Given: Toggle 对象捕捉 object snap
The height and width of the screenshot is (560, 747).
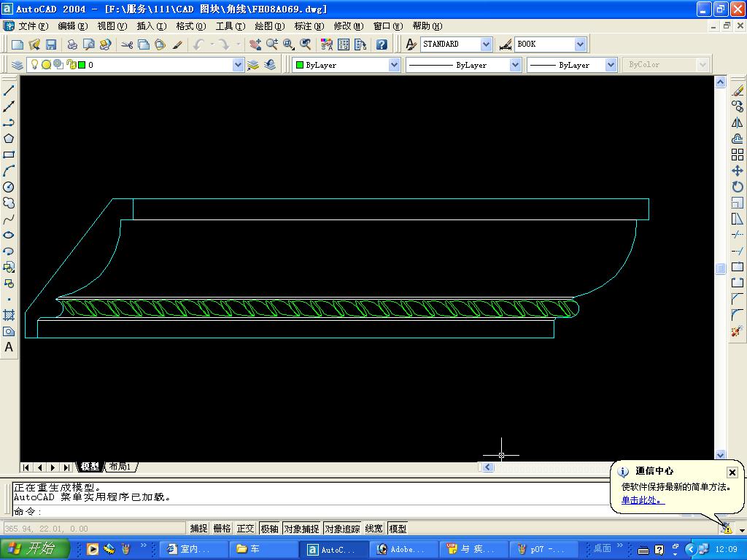Looking at the screenshot, I should tap(301, 529).
